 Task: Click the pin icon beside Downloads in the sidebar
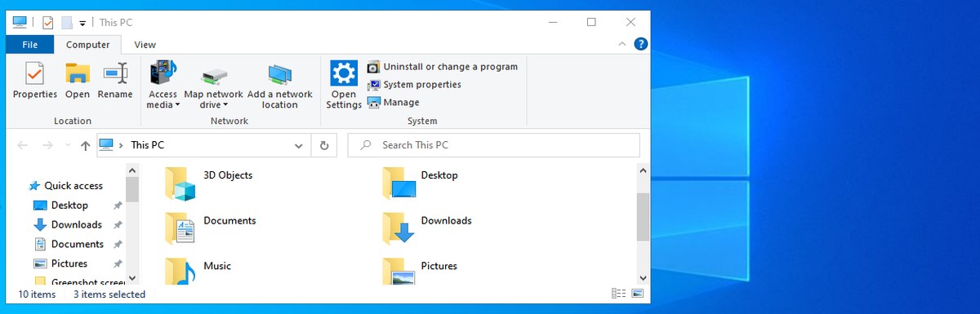(118, 225)
